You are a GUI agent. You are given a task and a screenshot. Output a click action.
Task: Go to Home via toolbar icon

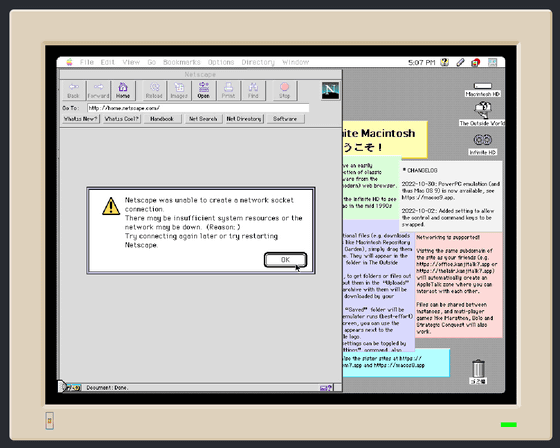[x=123, y=90]
